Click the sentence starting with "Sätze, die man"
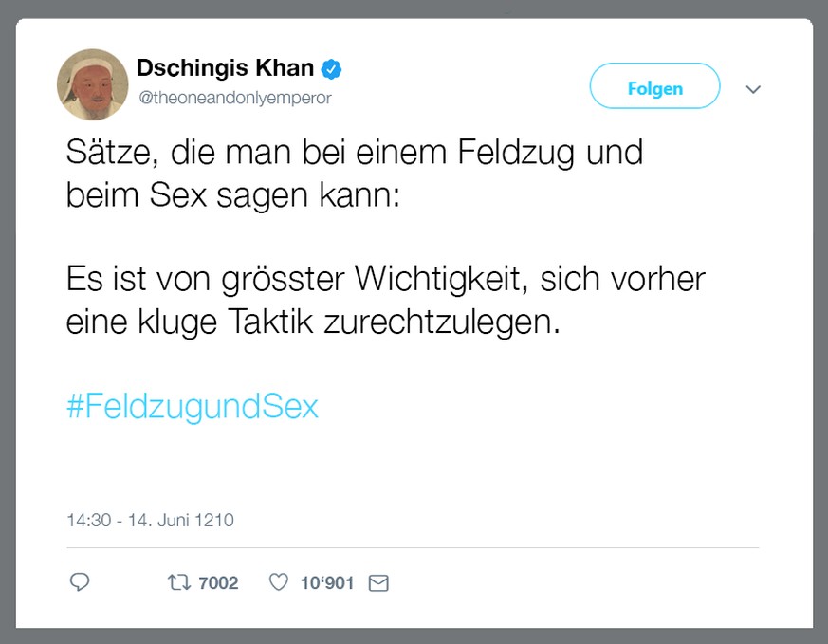This screenshot has height=644, width=828. click(355, 153)
